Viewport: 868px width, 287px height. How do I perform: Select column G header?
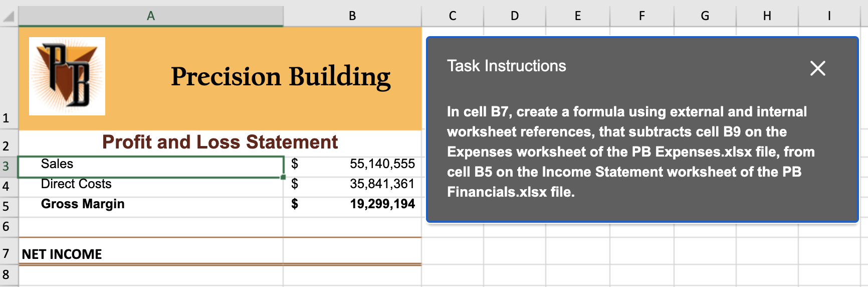[705, 16]
